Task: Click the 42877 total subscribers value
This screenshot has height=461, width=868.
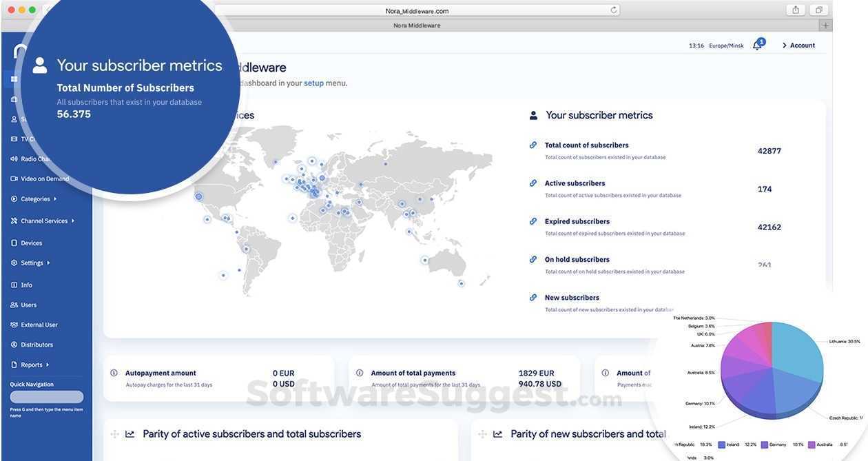Action: 769,151
